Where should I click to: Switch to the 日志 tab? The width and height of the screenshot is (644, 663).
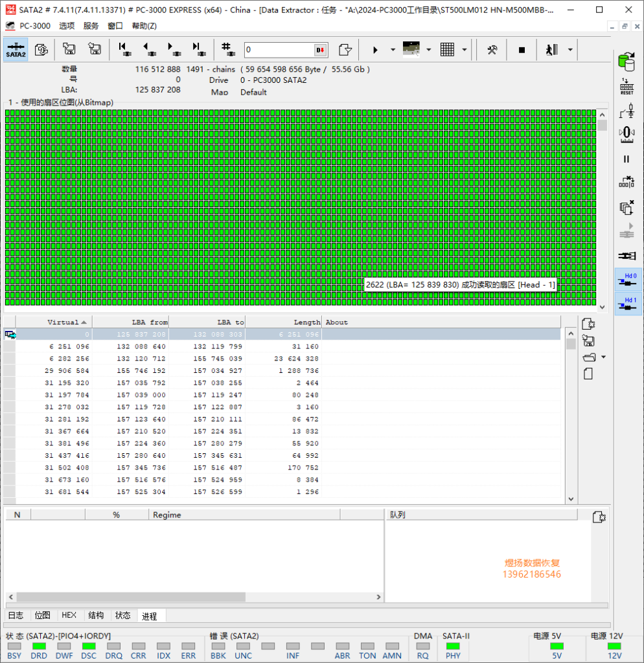(16, 615)
